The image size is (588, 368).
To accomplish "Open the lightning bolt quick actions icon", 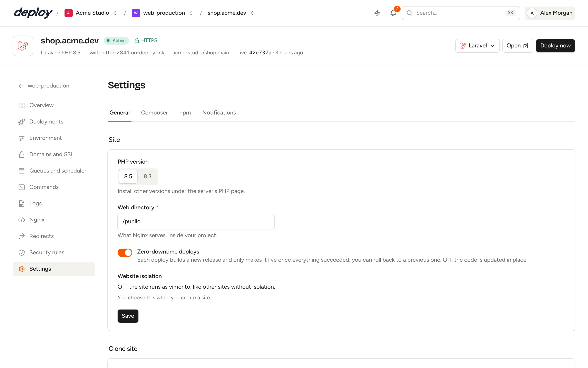I will (x=377, y=13).
